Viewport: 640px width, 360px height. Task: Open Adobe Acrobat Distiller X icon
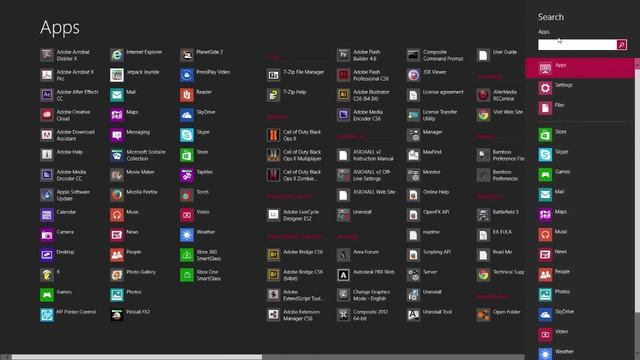tap(47, 55)
